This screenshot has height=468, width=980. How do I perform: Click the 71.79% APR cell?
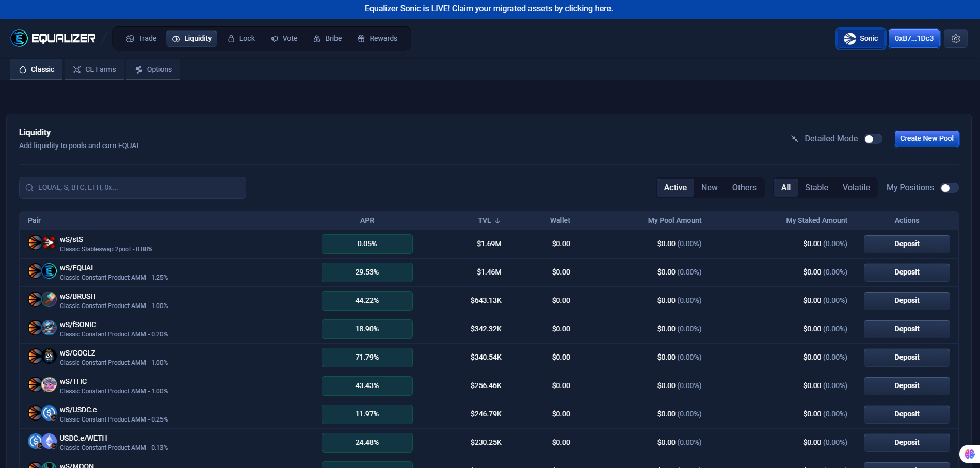pos(367,358)
